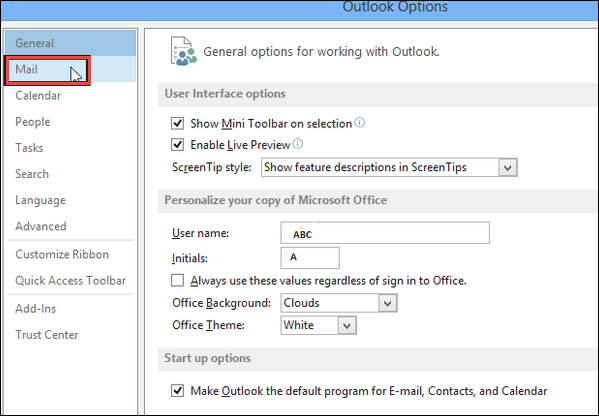This screenshot has height=416, width=599.
Task: Click the info icon next to Enable Live Preview
Action: (x=298, y=144)
